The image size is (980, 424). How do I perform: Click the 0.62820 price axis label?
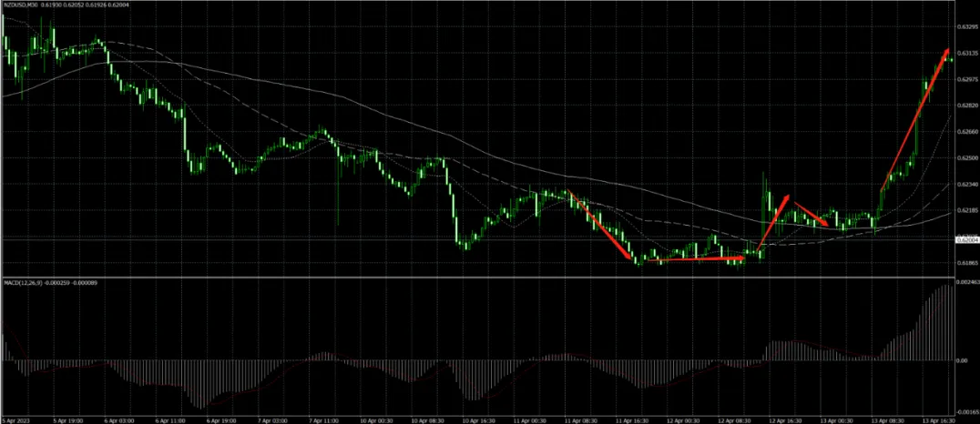pos(967,106)
